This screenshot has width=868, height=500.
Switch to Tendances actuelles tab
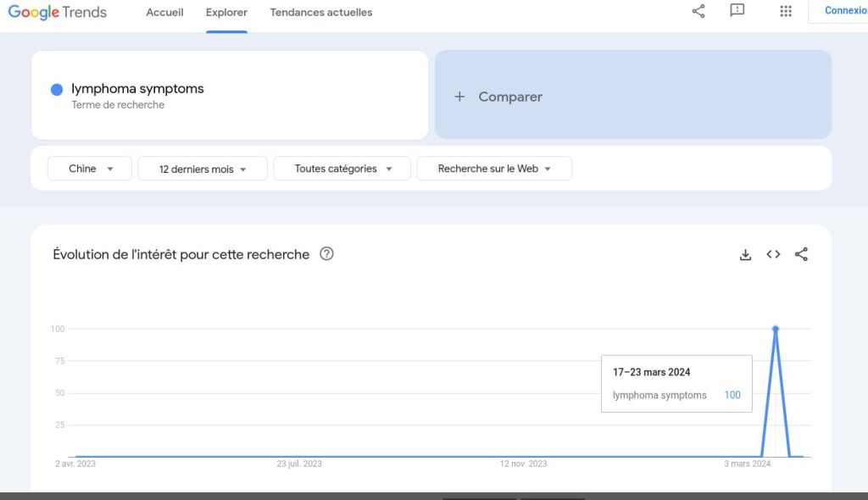(321, 13)
